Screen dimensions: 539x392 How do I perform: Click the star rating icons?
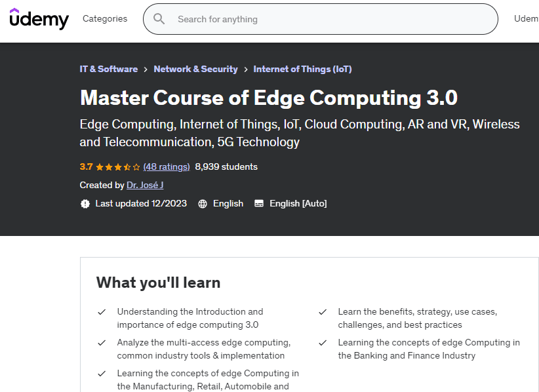(x=118, y=167)
